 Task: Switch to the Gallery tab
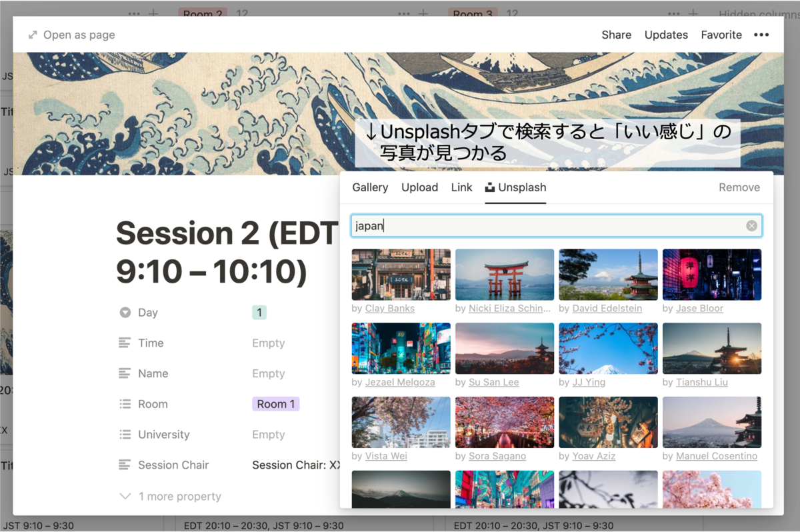[x=370, y=187]
